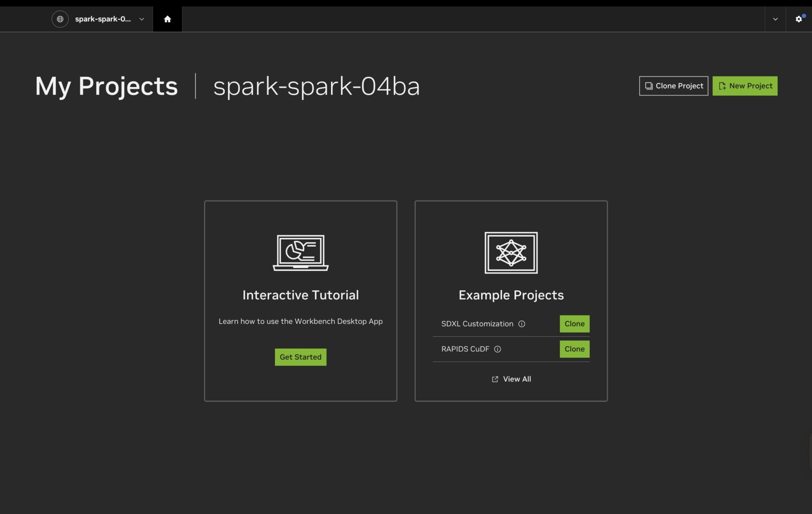Click the copy icon inside Clone Project button

[x=648, y=85]
